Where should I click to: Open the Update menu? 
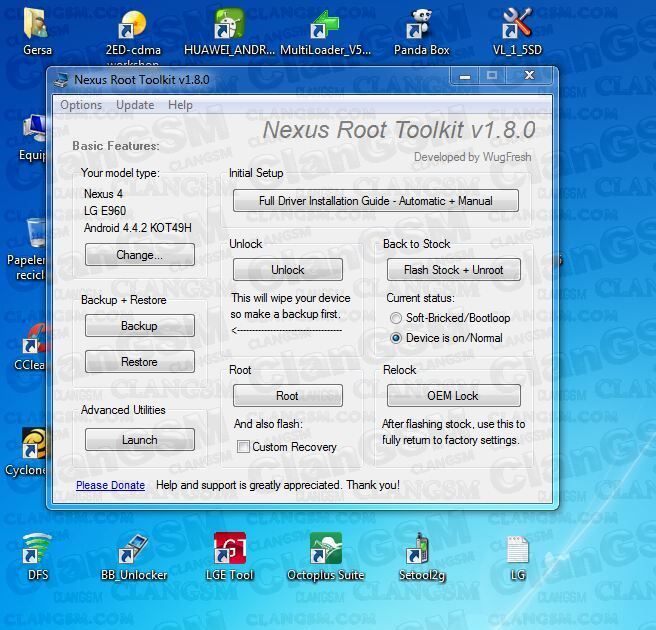click(x=135, y=105)
